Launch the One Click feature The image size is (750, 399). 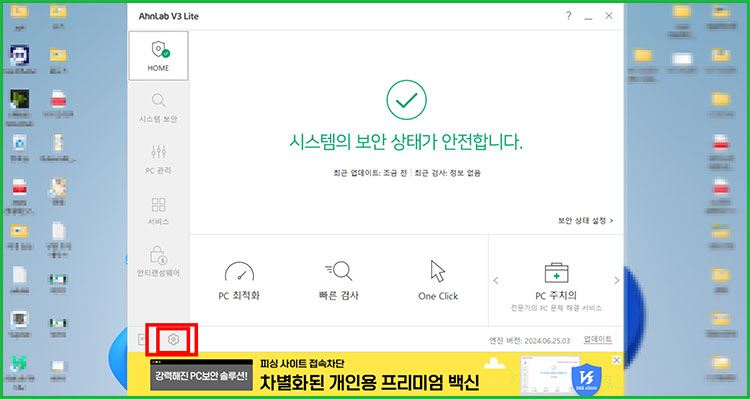tap(438, 281)
